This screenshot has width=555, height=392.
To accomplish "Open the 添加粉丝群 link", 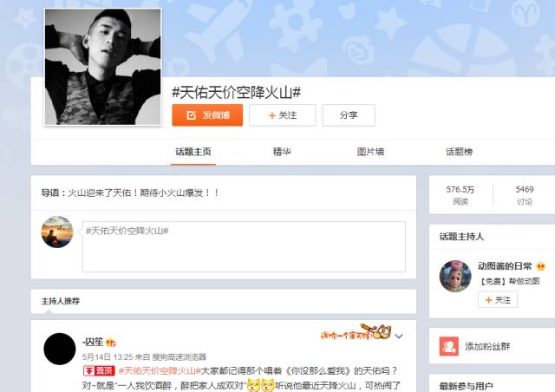I will 487,346.
